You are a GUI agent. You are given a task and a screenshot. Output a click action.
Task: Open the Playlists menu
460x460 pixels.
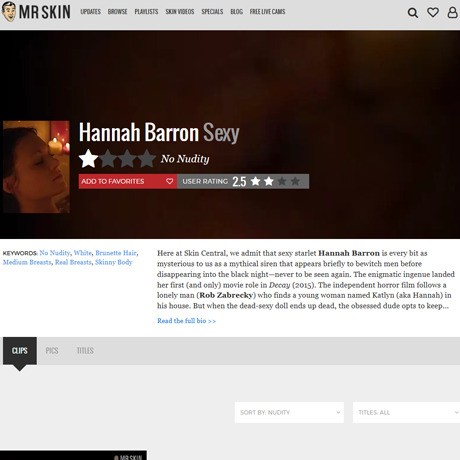click(146, 12)
